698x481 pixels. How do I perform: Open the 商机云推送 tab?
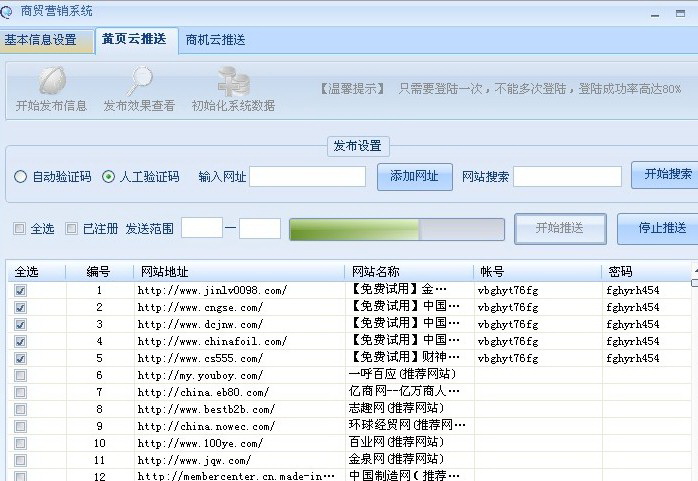tap(215, 40)
